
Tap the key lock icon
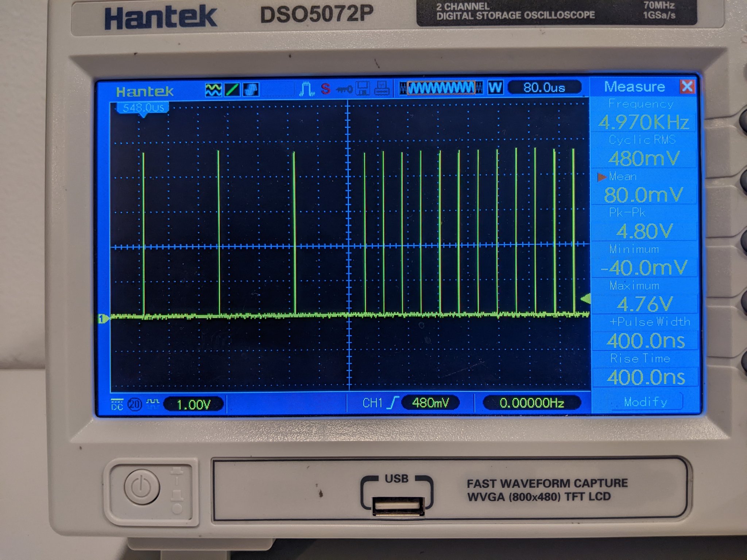tap(344, 89)
